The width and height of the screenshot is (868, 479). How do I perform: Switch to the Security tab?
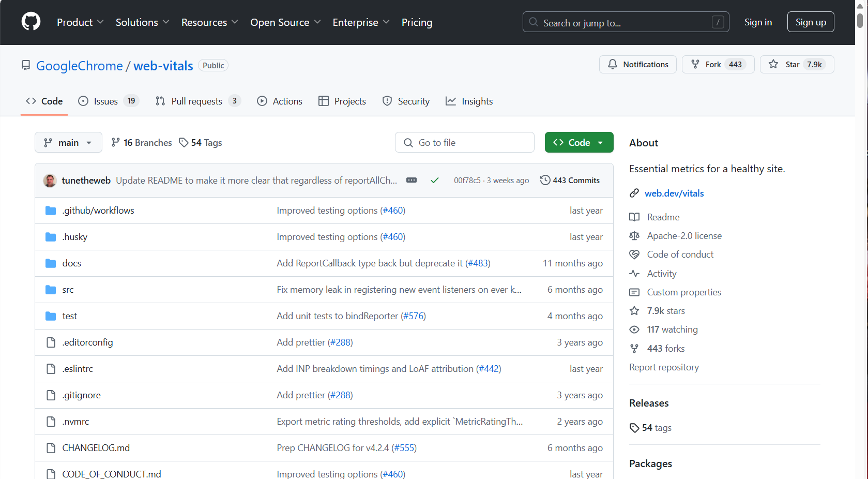406,101
